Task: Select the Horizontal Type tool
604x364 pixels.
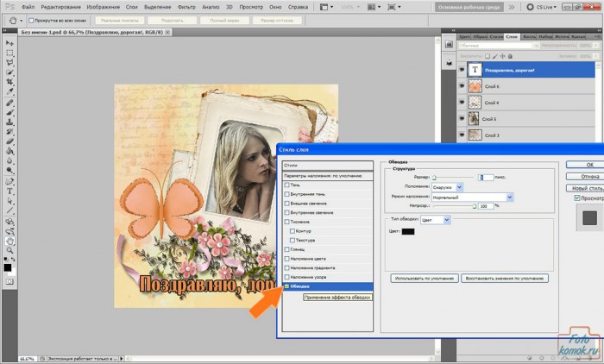Action: tap(9, 191)
